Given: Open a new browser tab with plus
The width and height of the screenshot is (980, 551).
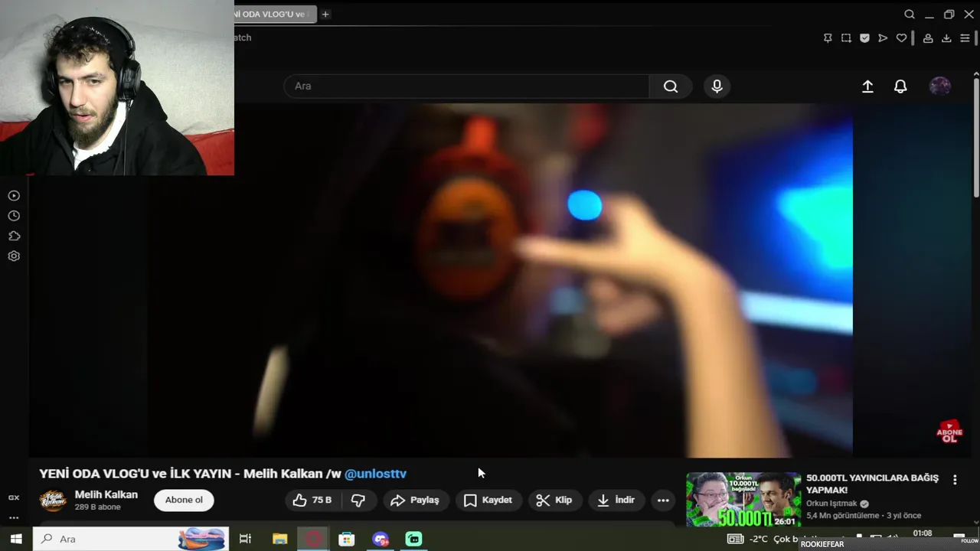Looking at the screenshot, I should [x=325, y=14].
